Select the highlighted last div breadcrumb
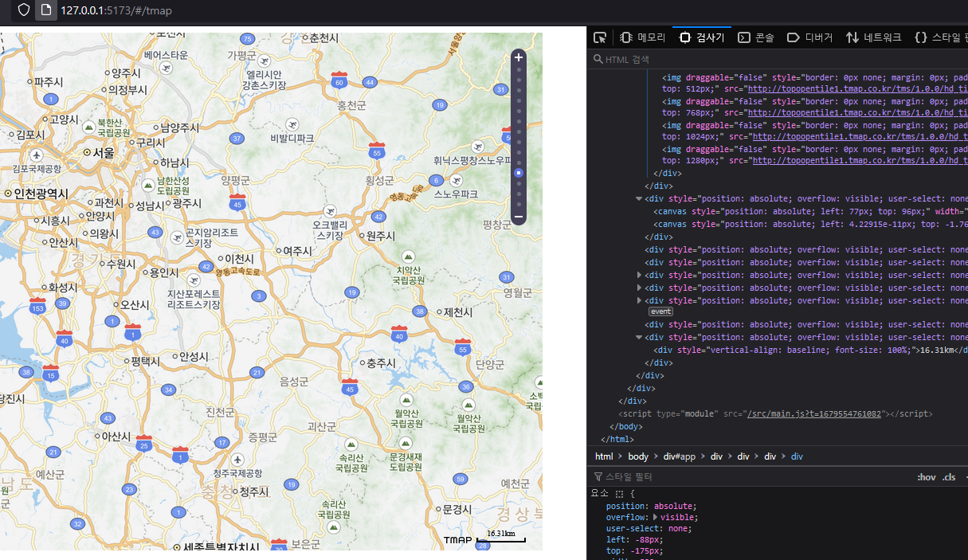968x560 pixels. pyautogui.click(x=797, y=456)
